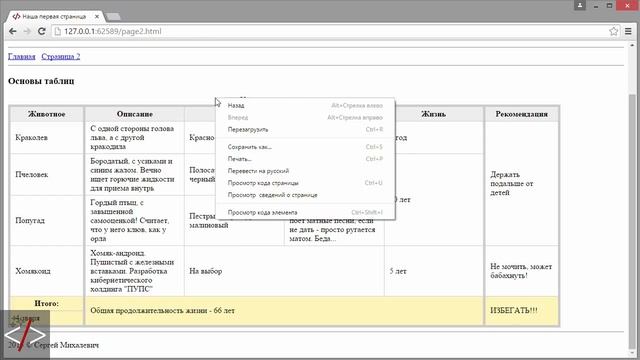
Task: Click the 'Рекомендация' column header
Action: (x=521, y=114)
